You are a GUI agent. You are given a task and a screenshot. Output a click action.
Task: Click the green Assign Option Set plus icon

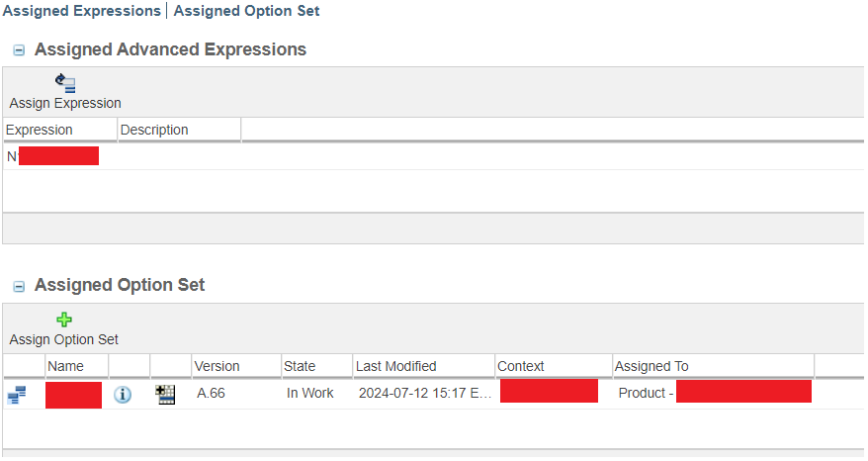point(64,320)
